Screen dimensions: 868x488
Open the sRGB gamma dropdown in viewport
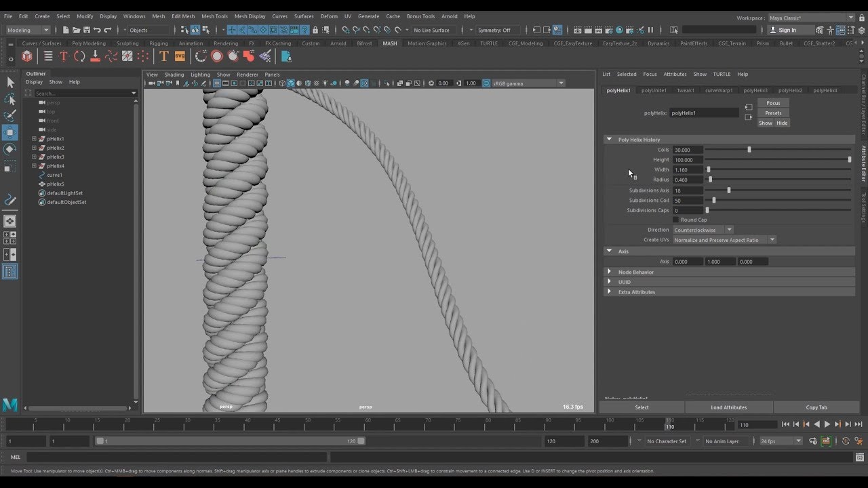(528, 83)
